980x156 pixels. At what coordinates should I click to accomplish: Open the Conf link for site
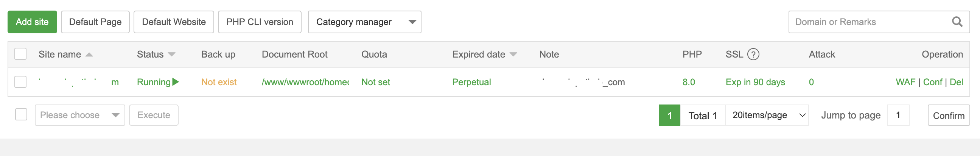point(932,82)
